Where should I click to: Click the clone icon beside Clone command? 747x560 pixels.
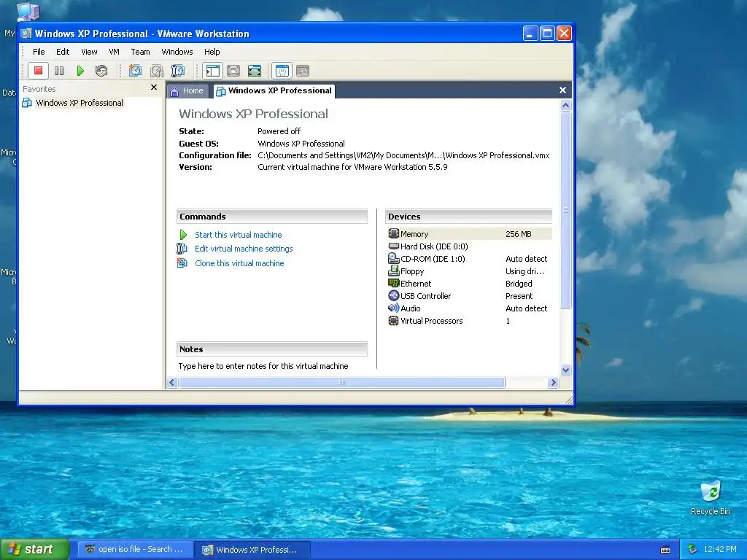(x=182, y=262)
